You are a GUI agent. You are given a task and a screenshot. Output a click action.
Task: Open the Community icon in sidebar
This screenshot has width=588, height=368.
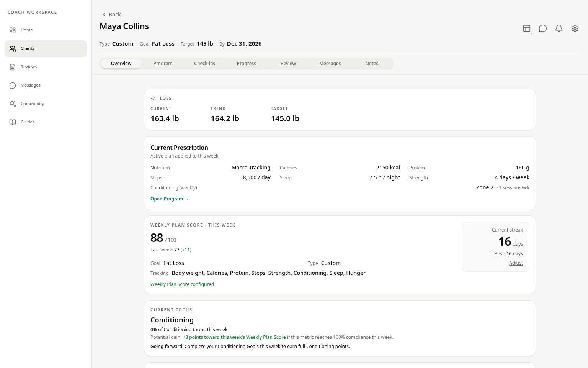pos(13,104)
